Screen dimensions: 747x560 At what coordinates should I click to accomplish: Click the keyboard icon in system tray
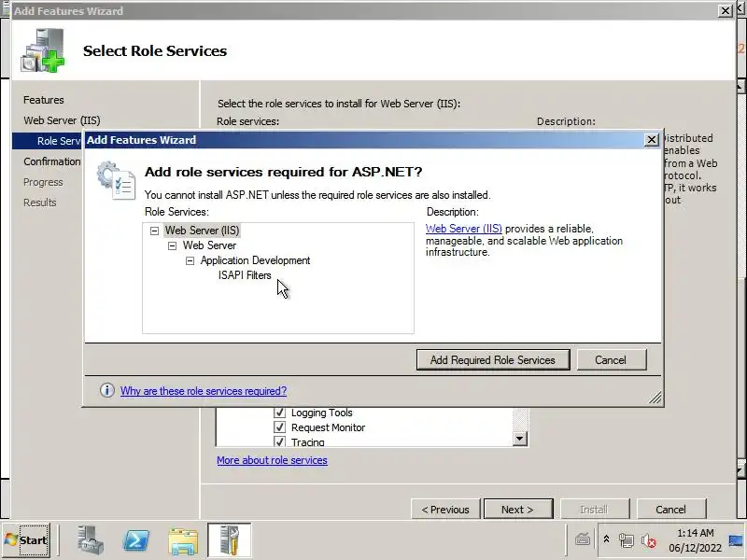coord(582,540)
